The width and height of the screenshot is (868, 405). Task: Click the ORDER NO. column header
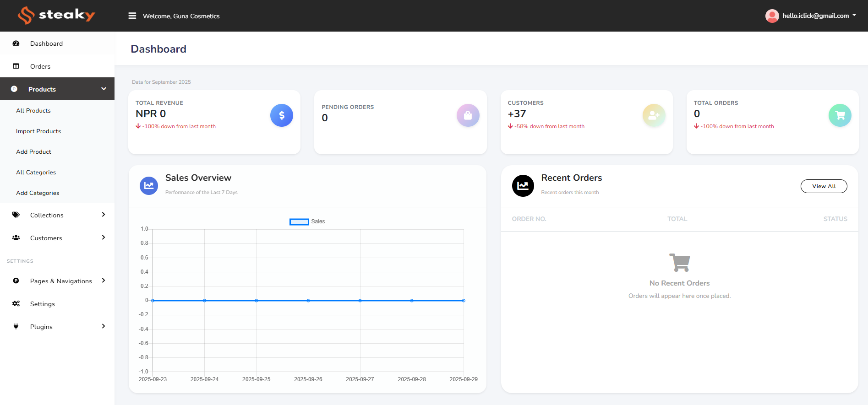(x=529, y=219)
